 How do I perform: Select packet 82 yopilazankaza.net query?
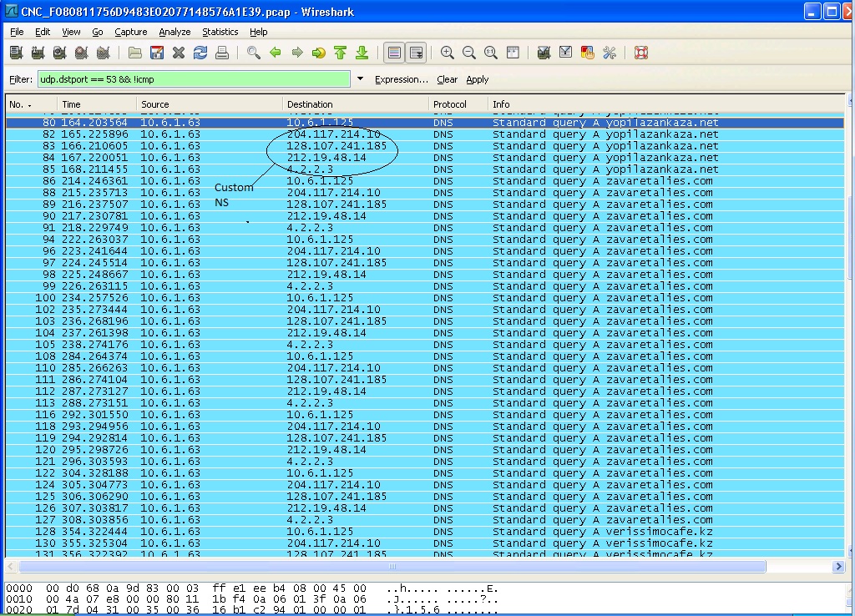tap(425, 134)
